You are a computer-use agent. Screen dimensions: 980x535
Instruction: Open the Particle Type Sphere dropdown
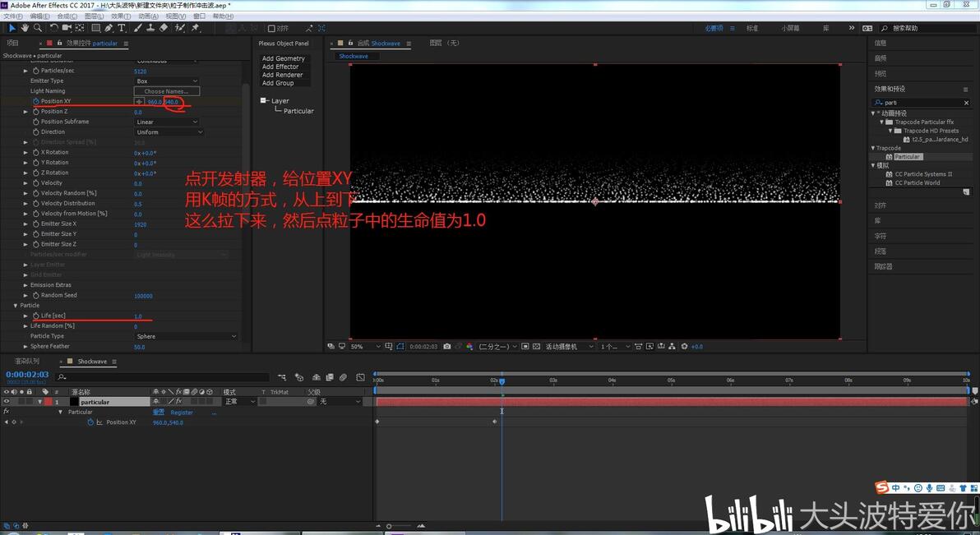coord(187,336)
